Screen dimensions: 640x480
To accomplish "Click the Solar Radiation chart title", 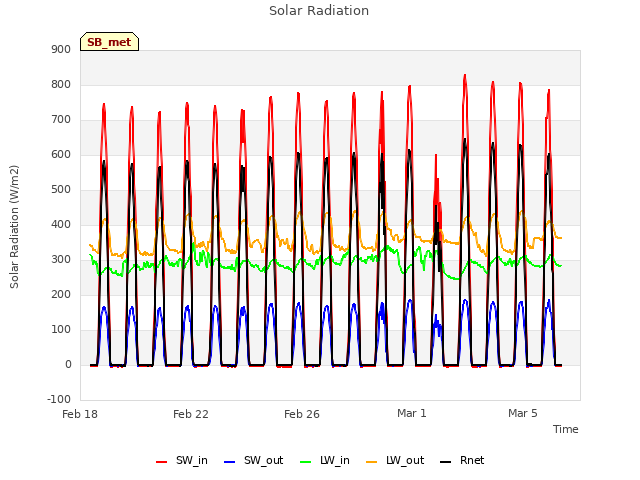I will [319, 11].
